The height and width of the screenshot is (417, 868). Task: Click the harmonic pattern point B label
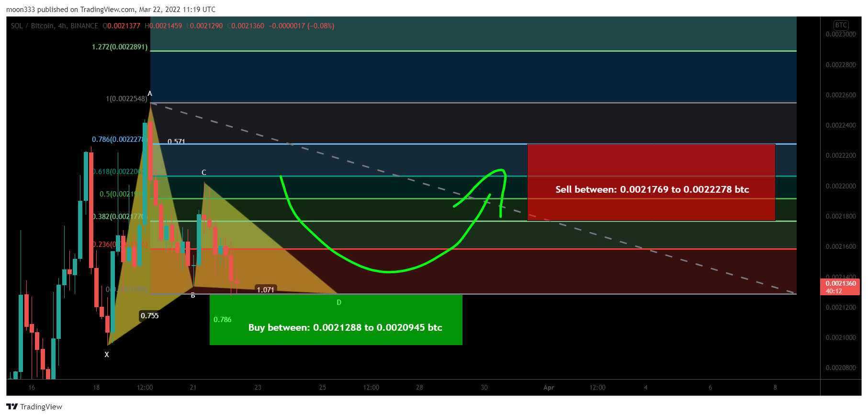pos(193,295)
